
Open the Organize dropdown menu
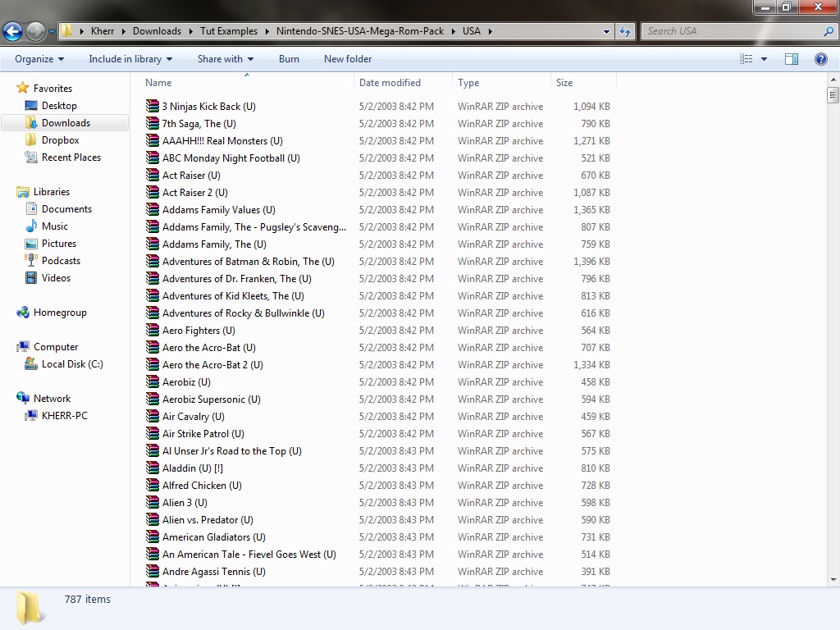[39, 59]
